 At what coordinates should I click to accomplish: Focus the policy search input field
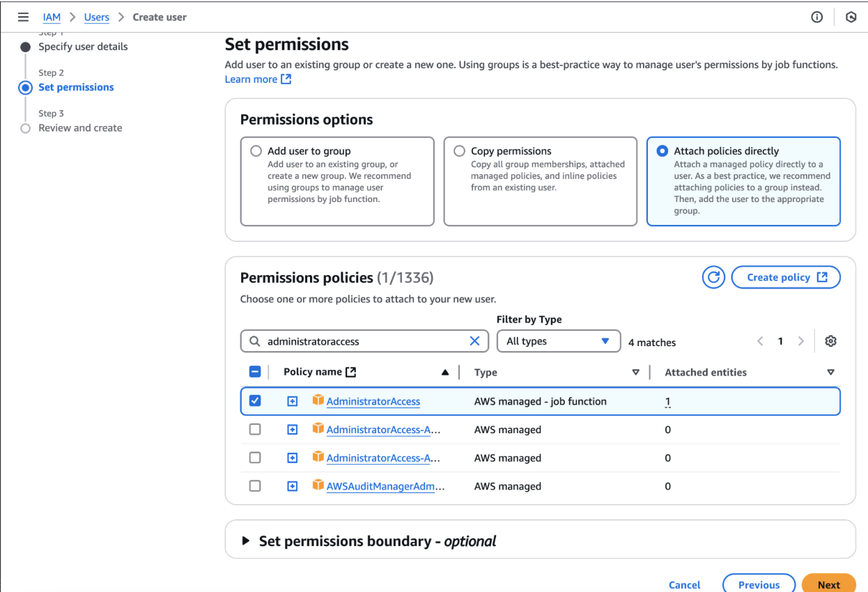(x=364, y=341)
